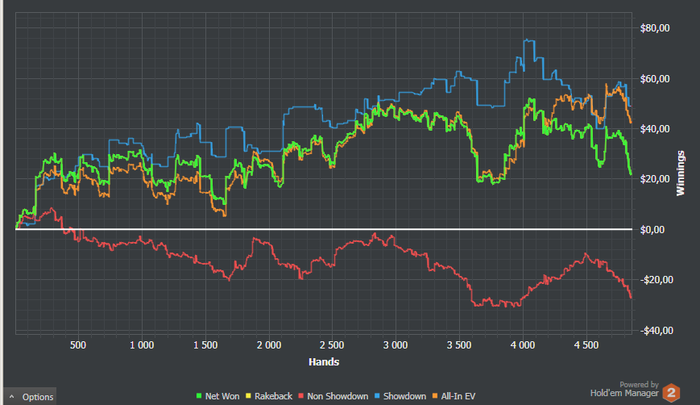
Task: Expand the Options chevron arrow
Action: (x=12, y=397)
